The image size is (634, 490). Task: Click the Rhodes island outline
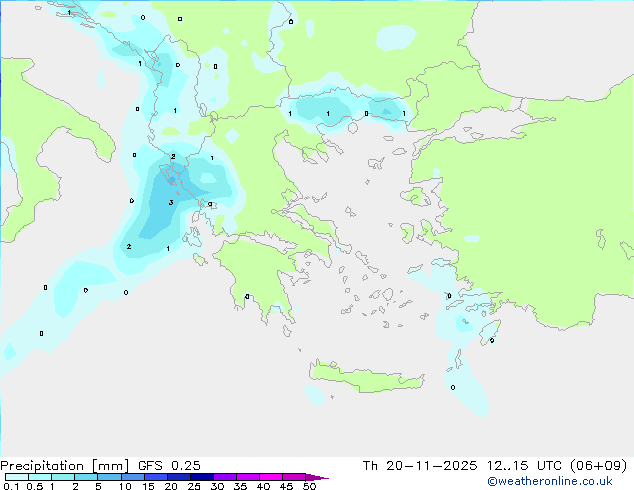[490, 332]
